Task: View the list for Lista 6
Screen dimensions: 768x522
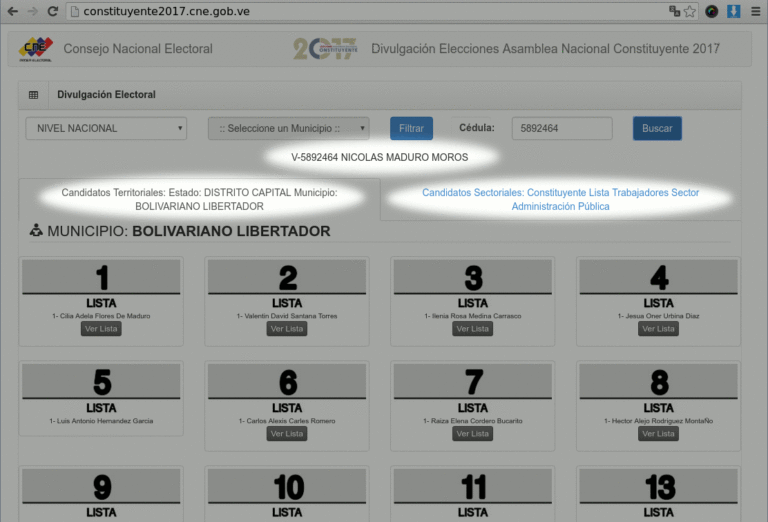Action: [x=287, y=434]
